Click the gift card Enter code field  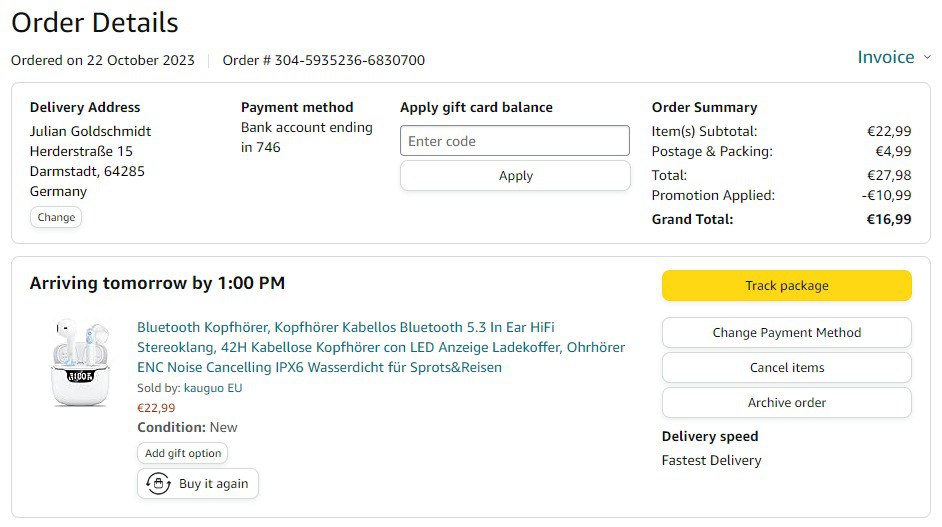(515, 141)
